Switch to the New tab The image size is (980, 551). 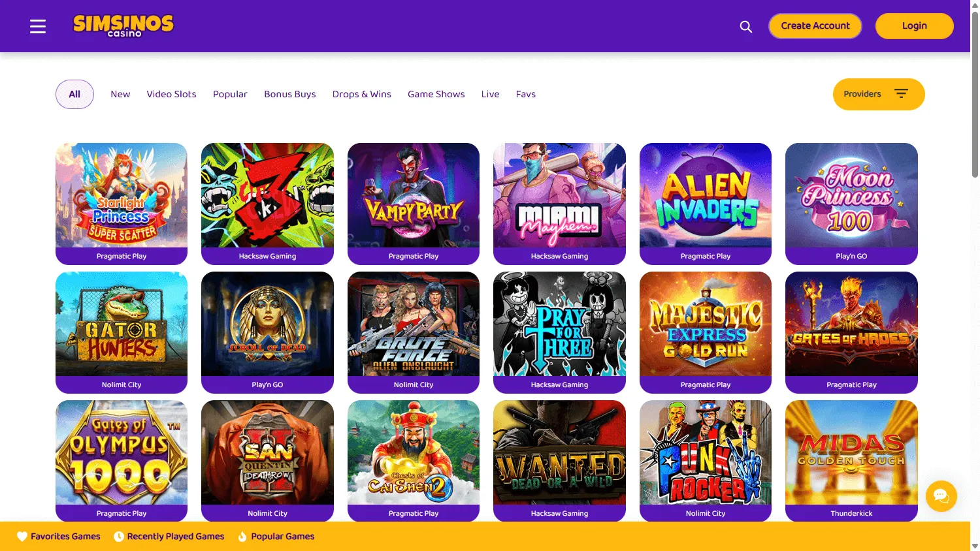pos(120,94)
